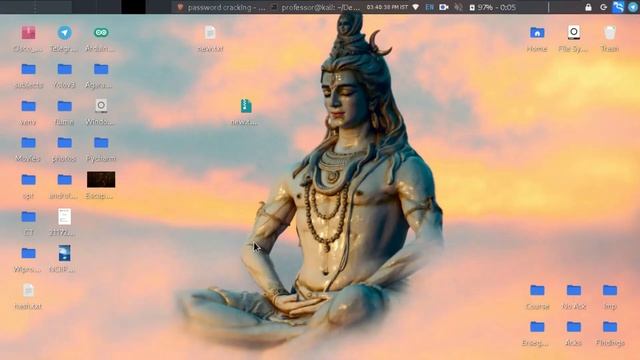Click the muted volume icon in panel
The image size is (640, 360).
click(x=458, y=7)
